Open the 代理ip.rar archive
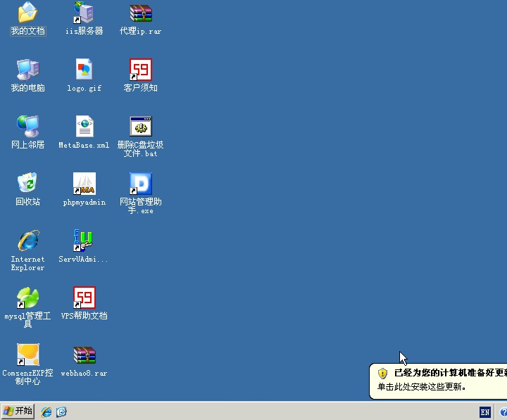 click(141, 13)
